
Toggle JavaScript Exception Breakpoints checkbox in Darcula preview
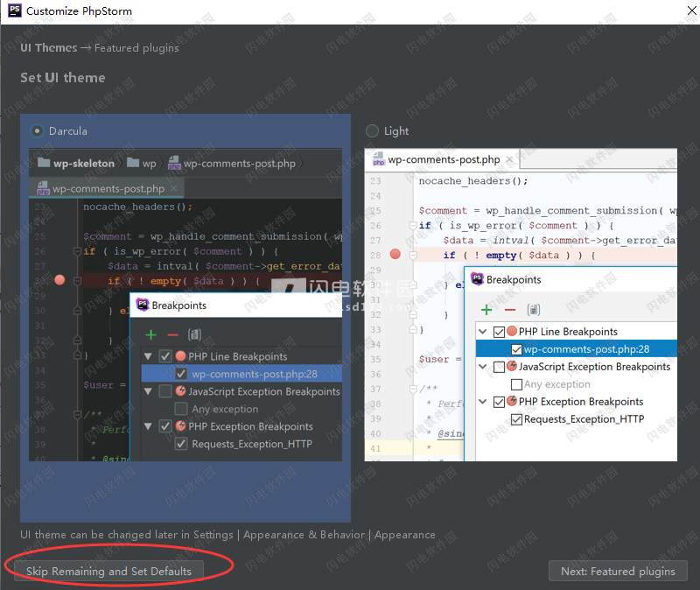pos(165,390)
